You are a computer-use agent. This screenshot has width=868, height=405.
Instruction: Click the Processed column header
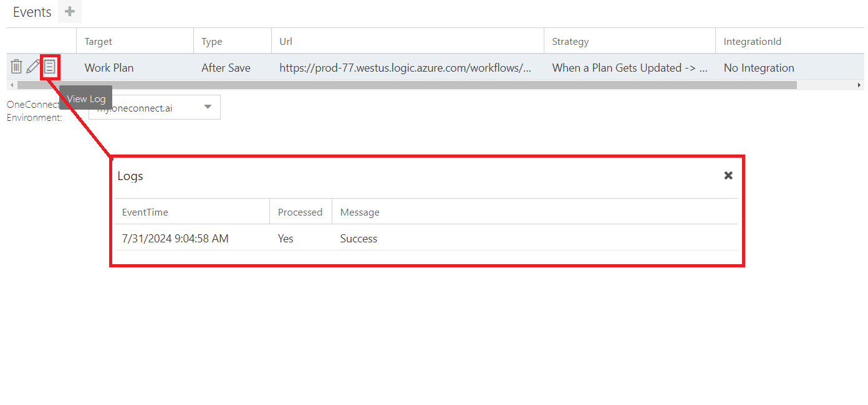(301, 212)
